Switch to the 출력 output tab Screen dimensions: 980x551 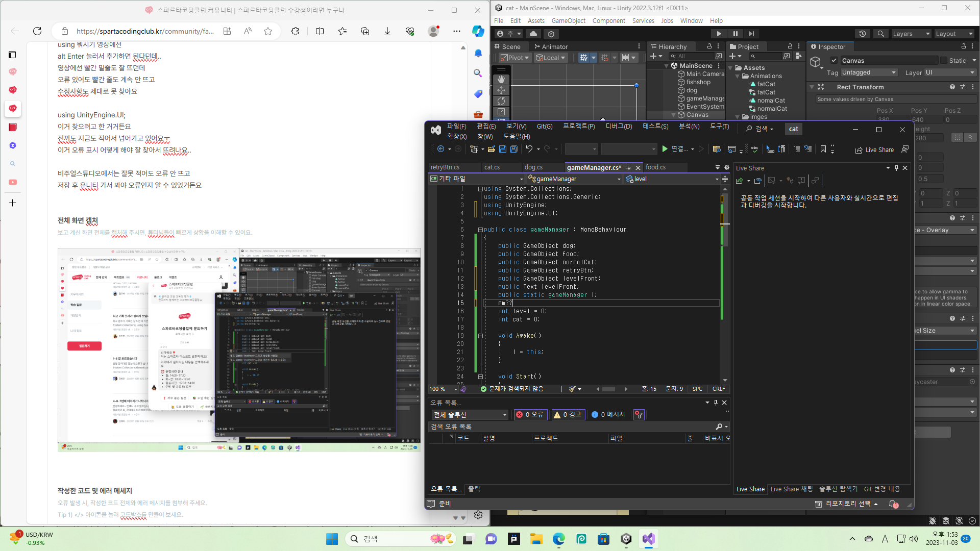coord(474,489)
